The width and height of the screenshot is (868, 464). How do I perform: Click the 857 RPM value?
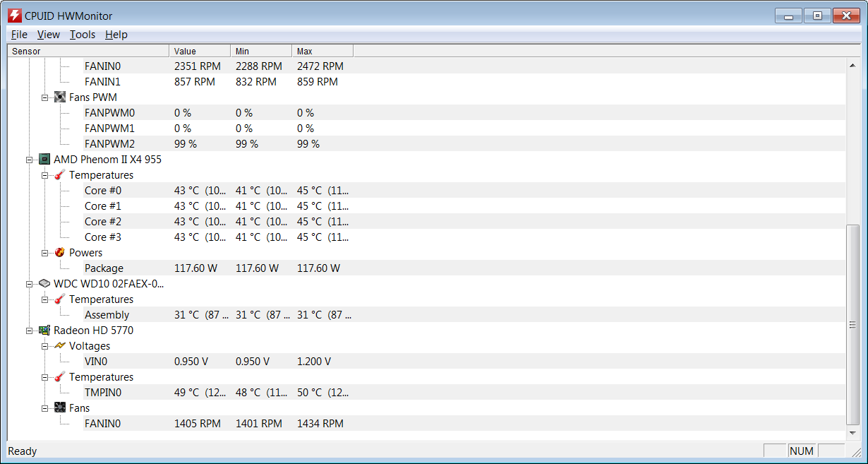click(195, 82)
